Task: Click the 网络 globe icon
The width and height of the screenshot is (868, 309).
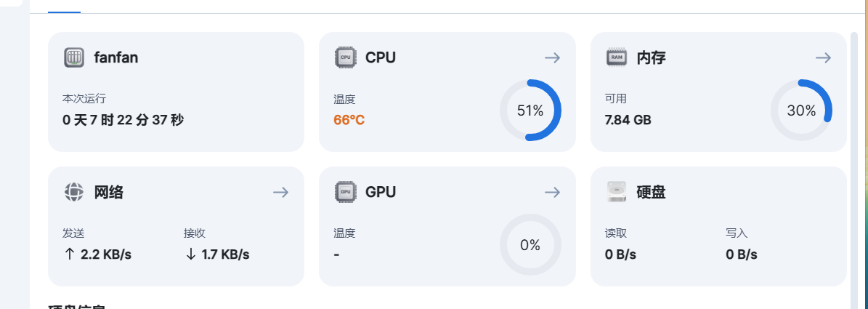Action: coord(73,192)
